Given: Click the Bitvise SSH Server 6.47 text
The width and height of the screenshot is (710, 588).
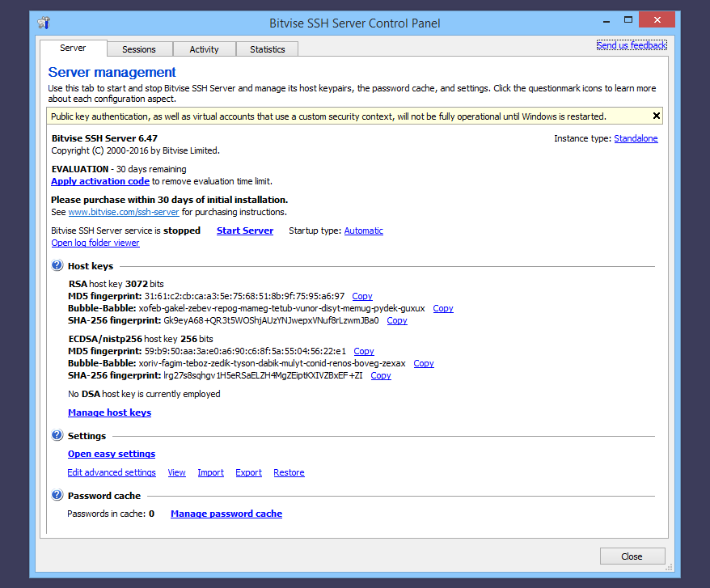Looking at the screenshot, I should click(x=104, y=138).
